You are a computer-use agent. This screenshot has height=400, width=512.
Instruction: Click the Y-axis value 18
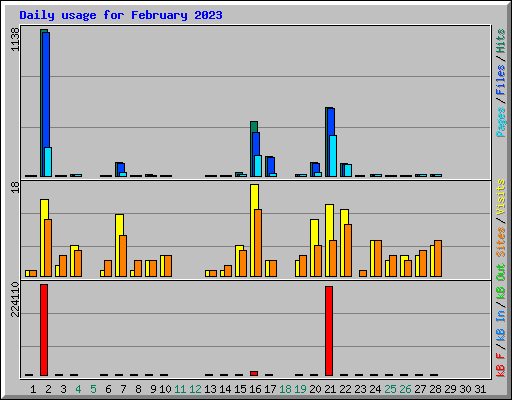coord(15,187)
